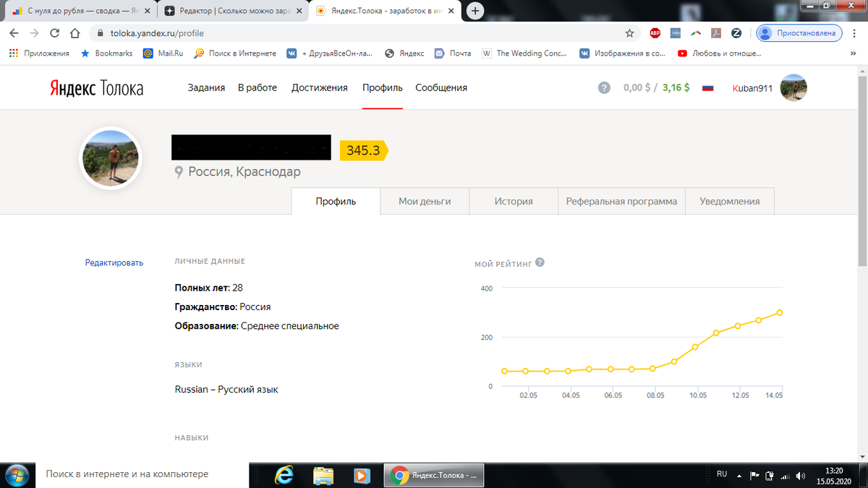This screenshot has height=488, width=868.
Task: Click the Приостановлена profile button
Action: tap(799, 33)
